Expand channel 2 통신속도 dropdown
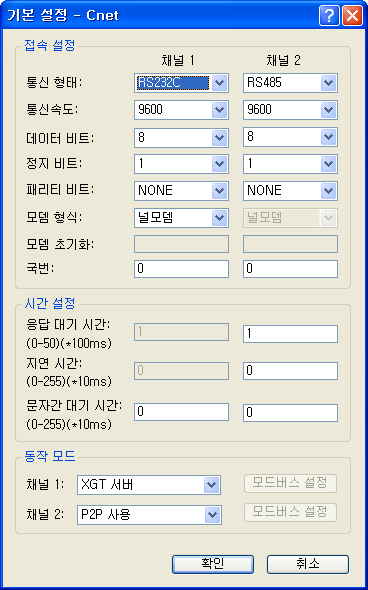The height and width of the screenshot is (590, 368). point(290,110)
